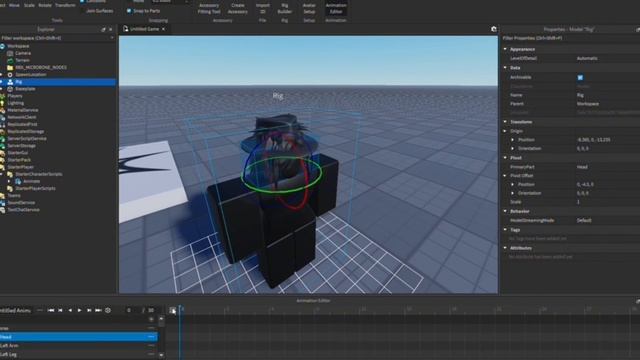The height and width of the screenshot is (360, 640).
Task: Collapse the Attributes section
Action: click(505, 248)
